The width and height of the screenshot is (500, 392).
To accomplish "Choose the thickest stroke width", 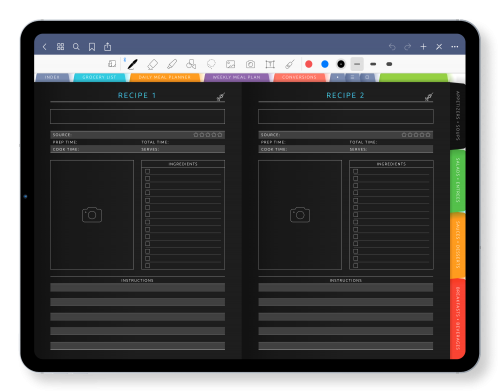I will coord(389,64).
